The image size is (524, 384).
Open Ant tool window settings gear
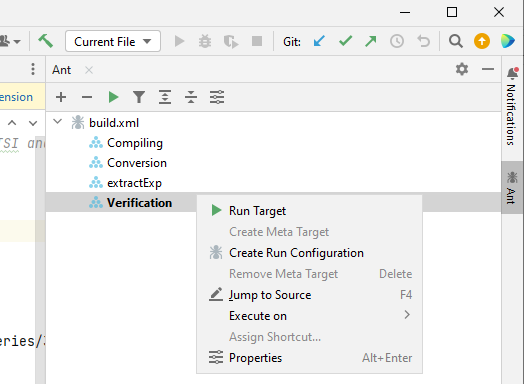coord(462,70)
